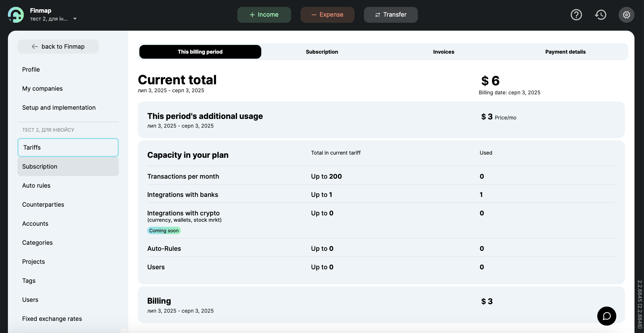Go back to Finmap
Screen dimensions: 644x333
[x=58, y=47]
